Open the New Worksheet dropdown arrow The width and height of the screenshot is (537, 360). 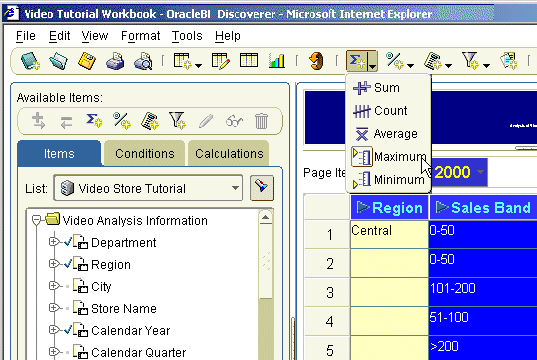click(x=198, y=65)
